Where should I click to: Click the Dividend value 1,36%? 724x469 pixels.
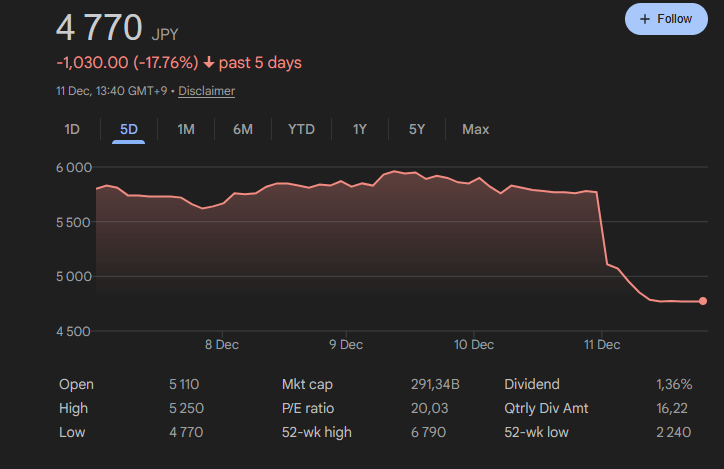pos(674,384)
